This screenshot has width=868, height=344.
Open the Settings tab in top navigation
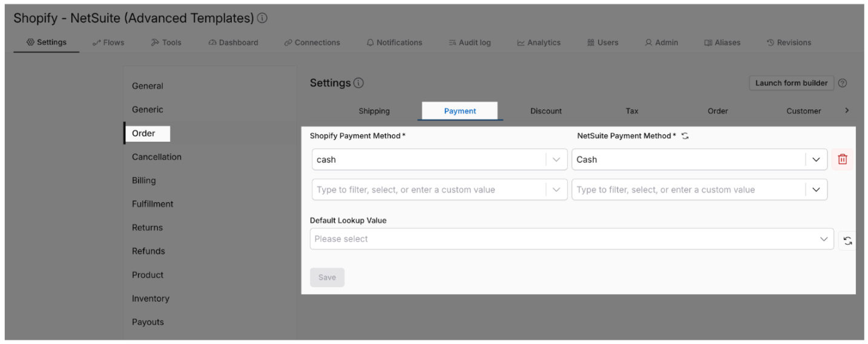click(x=47, y=42)
